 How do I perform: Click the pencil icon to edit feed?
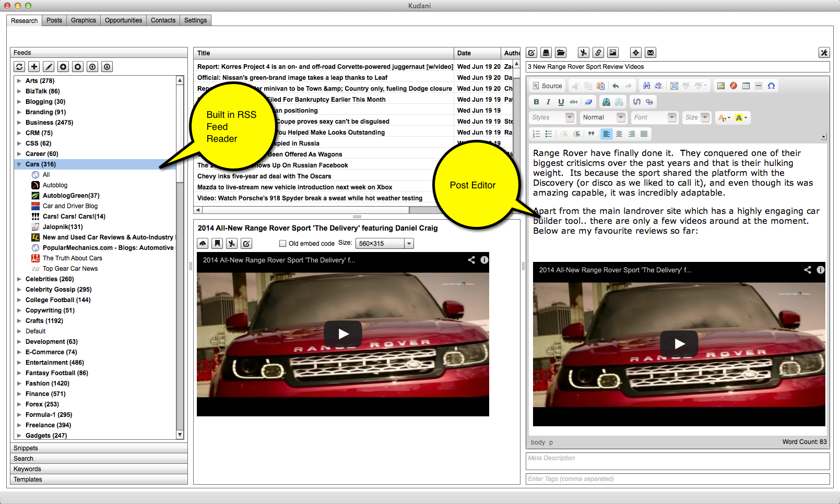tap(49, 67)
